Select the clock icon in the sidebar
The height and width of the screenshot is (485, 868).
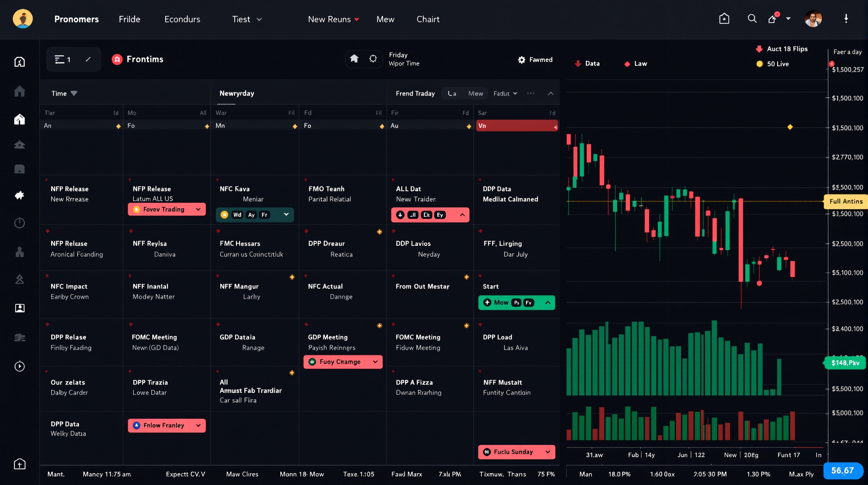coord(19,223)
